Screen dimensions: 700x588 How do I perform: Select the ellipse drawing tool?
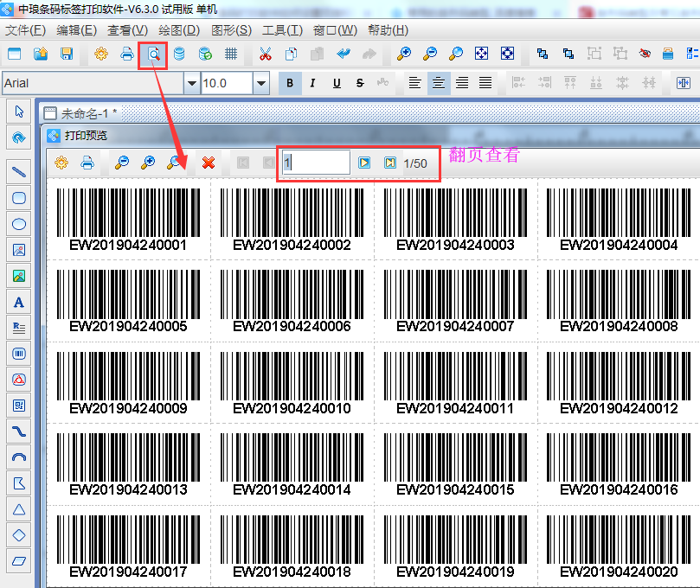(19, 224)
